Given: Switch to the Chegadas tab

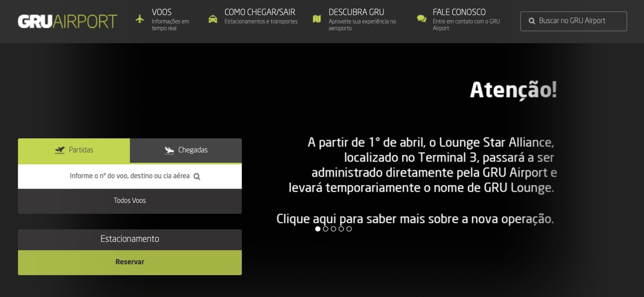Looking at the screenshot, I should coord(186,151).
